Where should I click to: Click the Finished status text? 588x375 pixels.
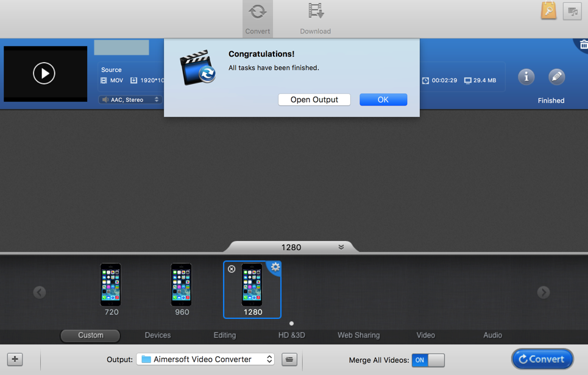[x=551, y=100]
